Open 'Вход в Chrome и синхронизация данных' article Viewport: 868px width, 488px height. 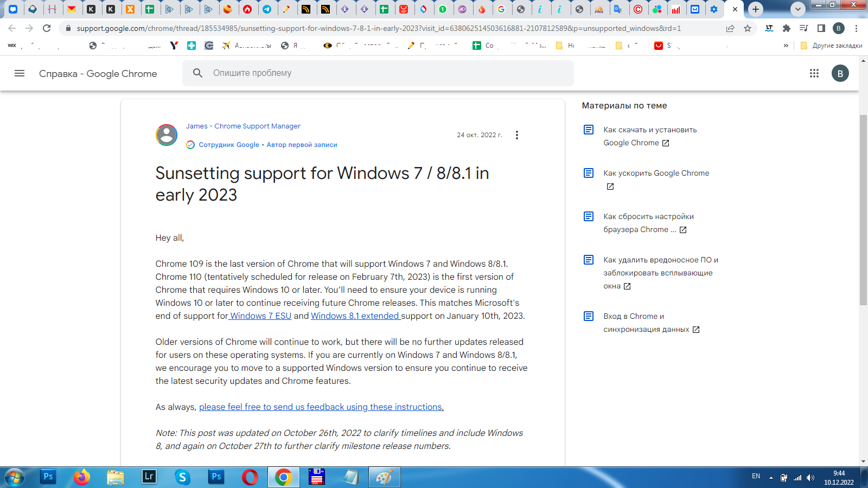tap(651, 323)
